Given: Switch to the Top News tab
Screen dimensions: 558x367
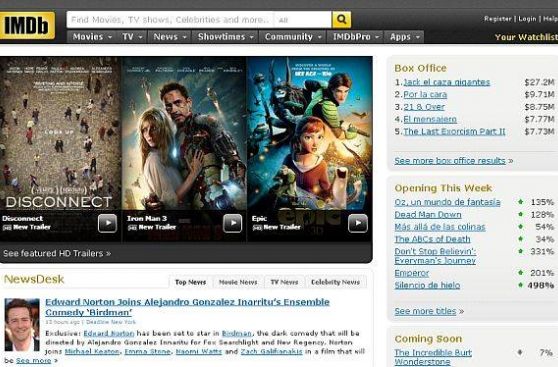Looking at the screenshot, I should pyautogui.click(x=190, y=282).
